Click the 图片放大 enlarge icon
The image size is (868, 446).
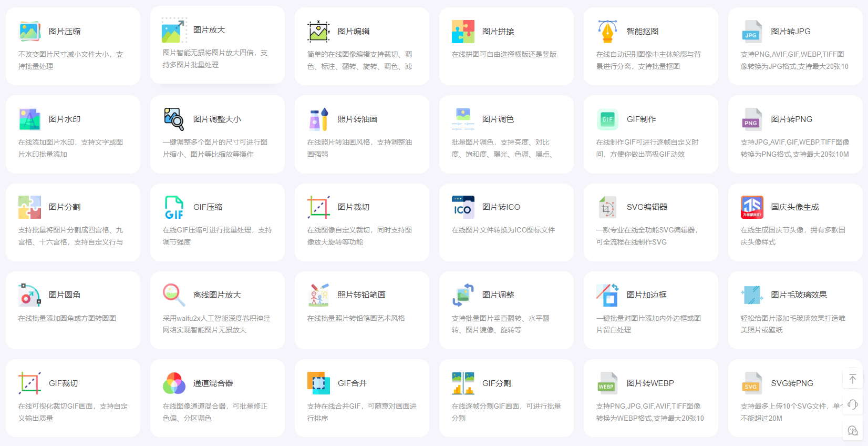tap(174, 30)
